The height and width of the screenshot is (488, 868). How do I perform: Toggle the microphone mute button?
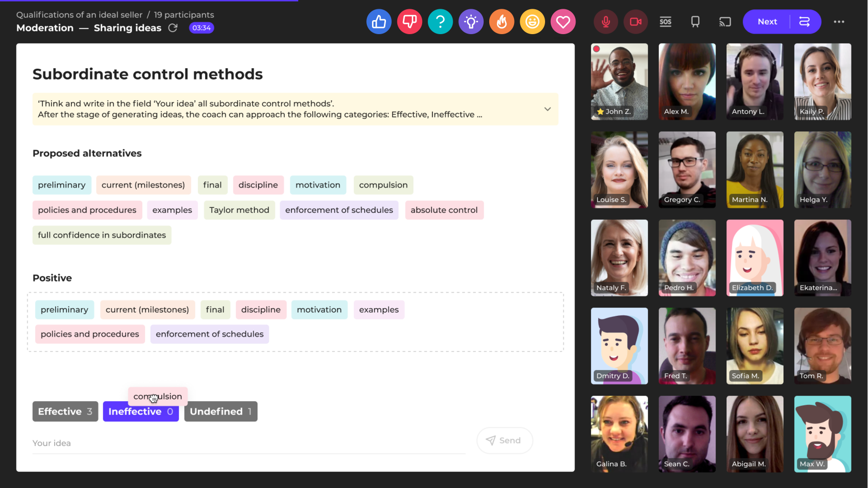click(606, 22)
